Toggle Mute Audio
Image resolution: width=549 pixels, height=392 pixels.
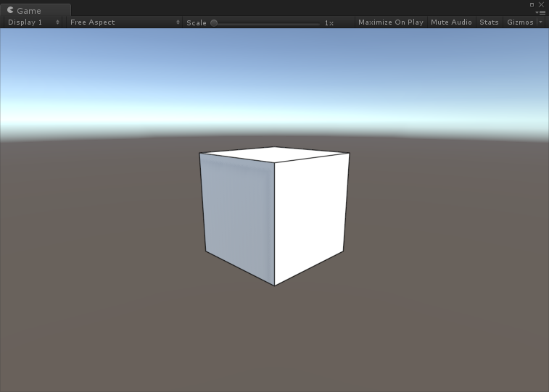[451, 22]
